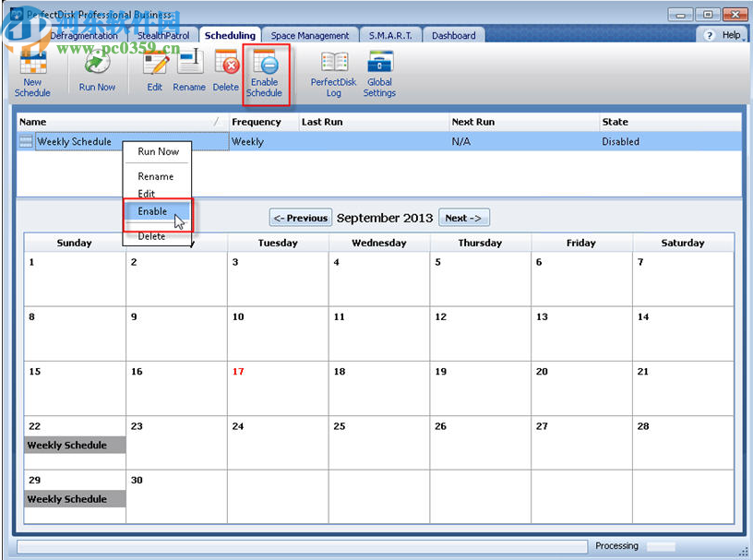Click Previous to view August 2013
Viewport: 753px width, 560px height.
[300, 217]
